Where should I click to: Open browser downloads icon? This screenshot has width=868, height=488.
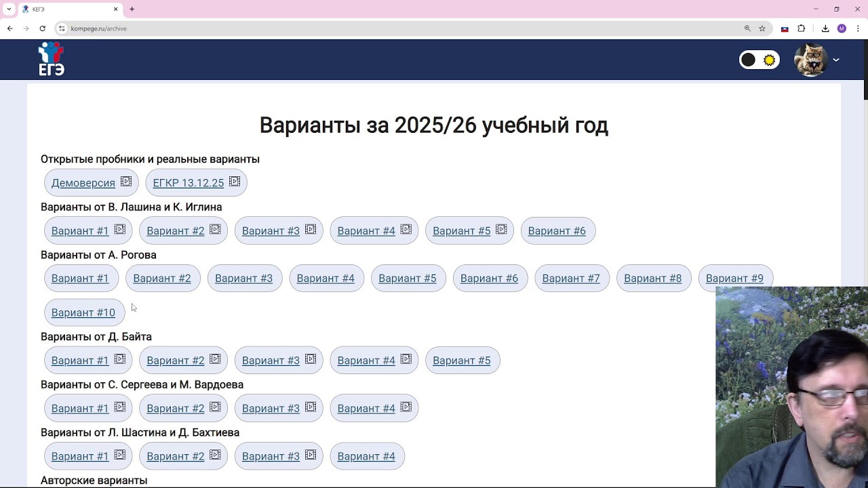coord(825,28)
